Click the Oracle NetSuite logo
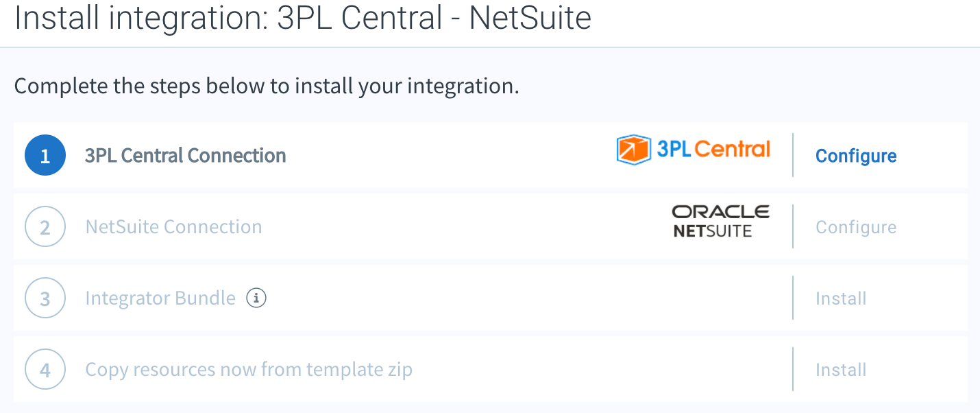The height and width of the screenshot is (413, 980). 720,221
